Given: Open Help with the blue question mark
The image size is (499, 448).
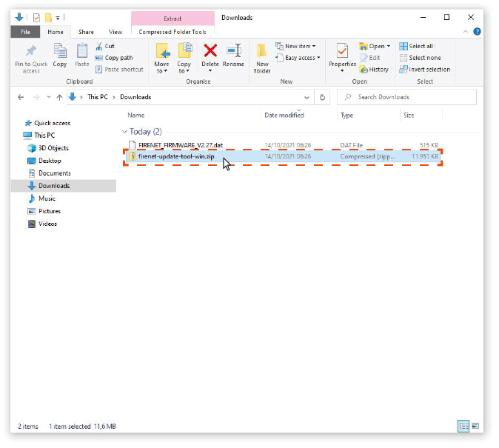Looking at the screenshot, I should point(477,32).
